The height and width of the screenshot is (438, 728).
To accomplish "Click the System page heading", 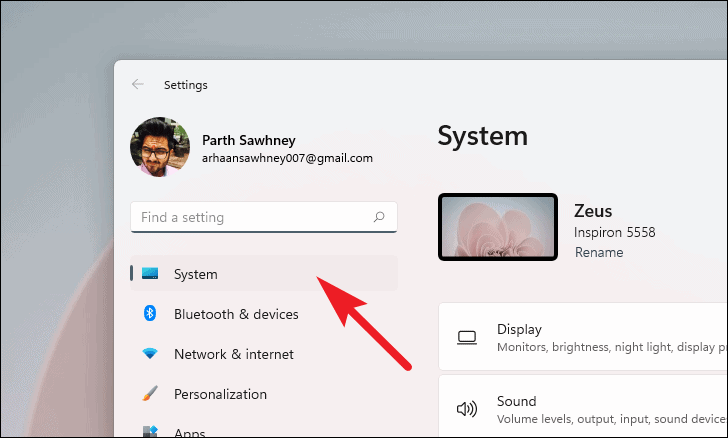I will click(x=482, y=136).
